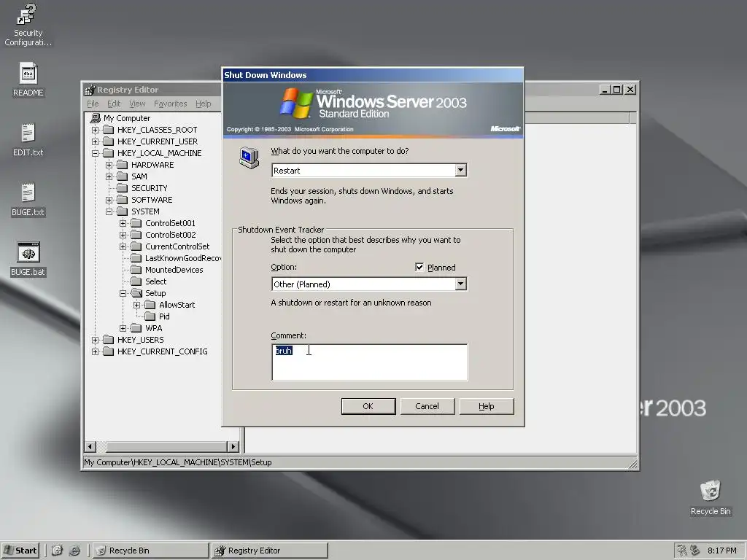Switch to Recycle Bin taskbar button

click(151, 551)
